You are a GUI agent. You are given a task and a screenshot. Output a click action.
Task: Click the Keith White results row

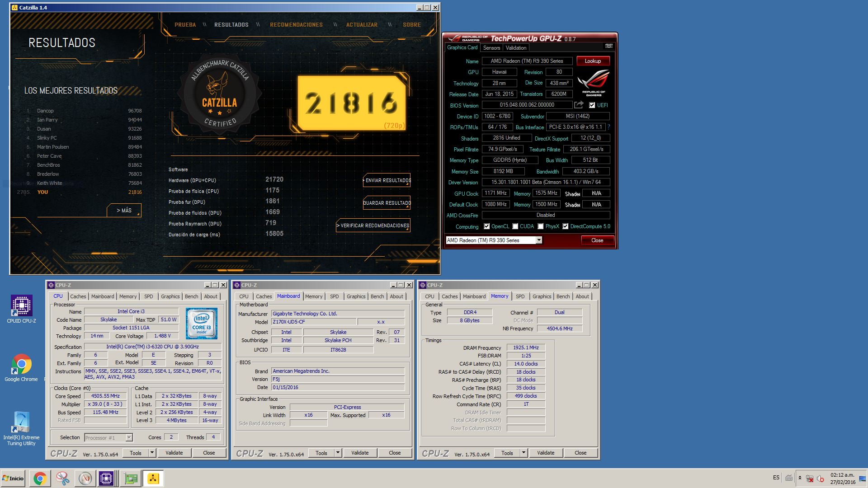[84, 183]
